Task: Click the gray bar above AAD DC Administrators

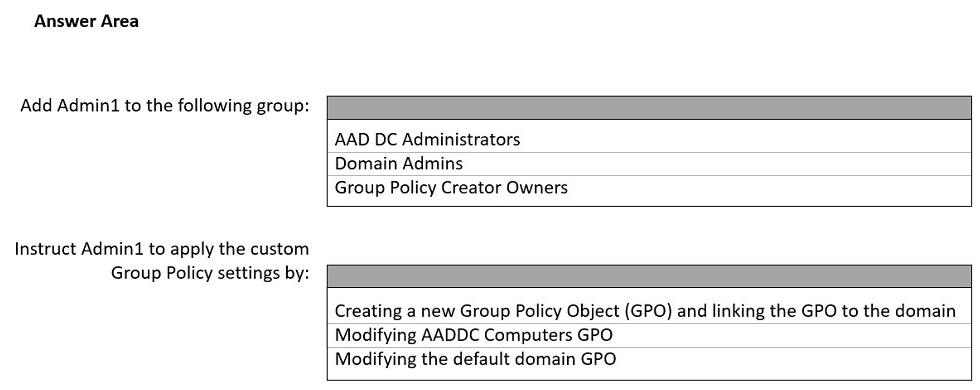Action: (x=649, y=108)
